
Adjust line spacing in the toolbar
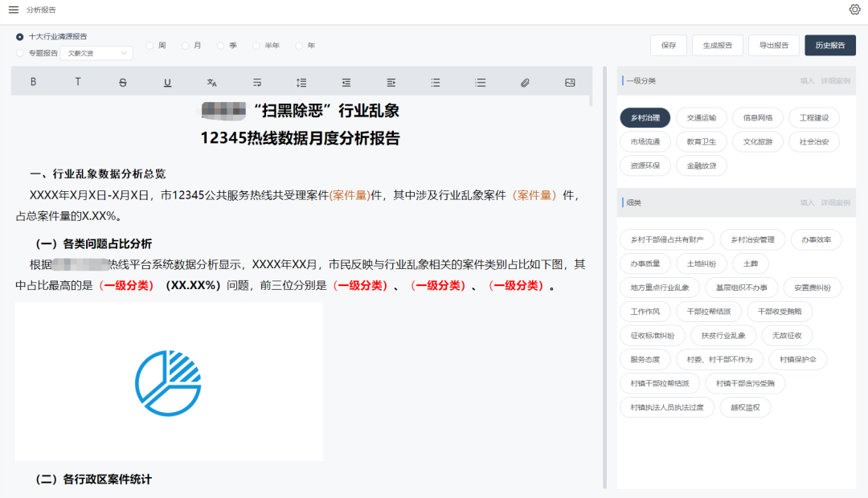point(301,82)
